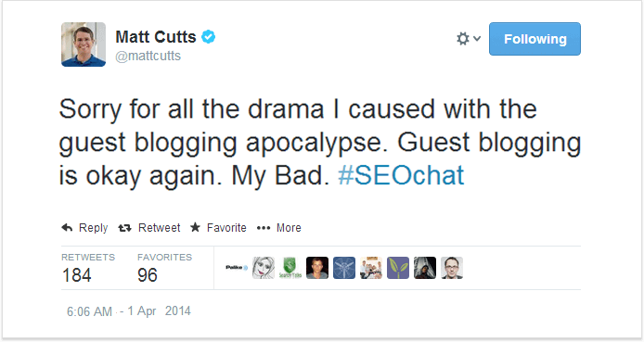Open the green shield avatar
Image resolution: width=644 pixels, height=342 pixels.
click(290, 268)
